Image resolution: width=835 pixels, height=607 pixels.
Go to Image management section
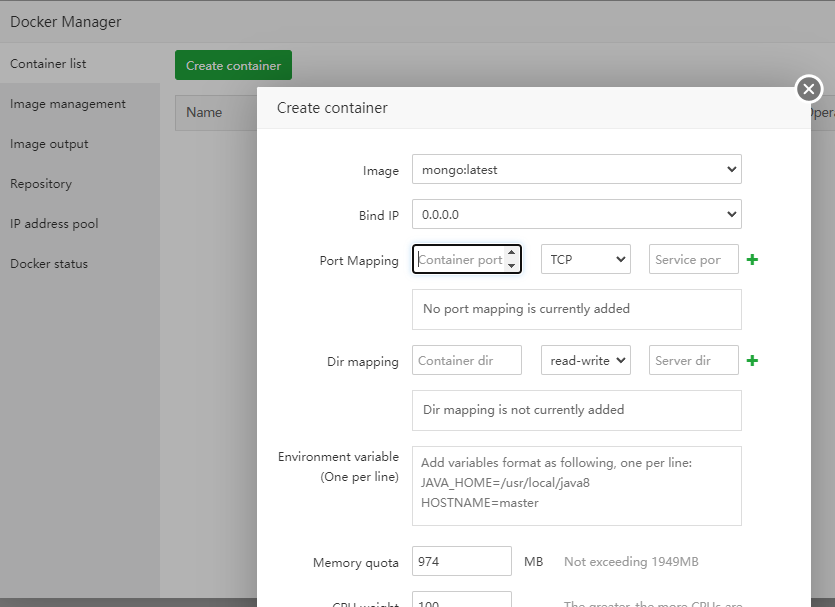pos(68,104)
